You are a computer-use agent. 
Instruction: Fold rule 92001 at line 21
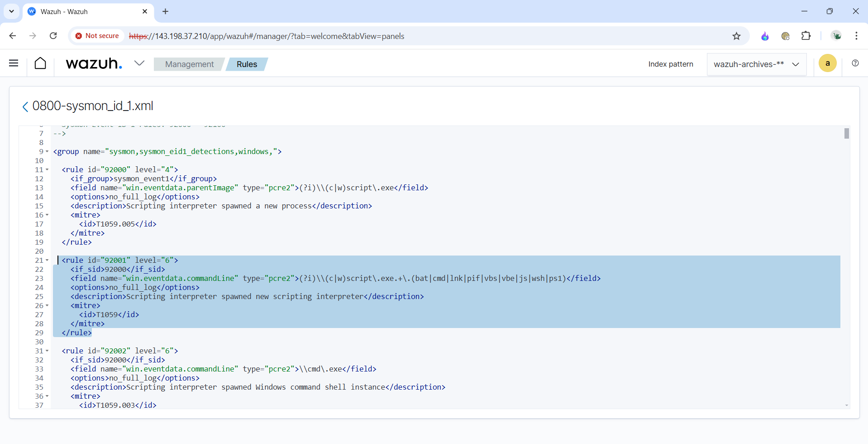click(47, 261)
